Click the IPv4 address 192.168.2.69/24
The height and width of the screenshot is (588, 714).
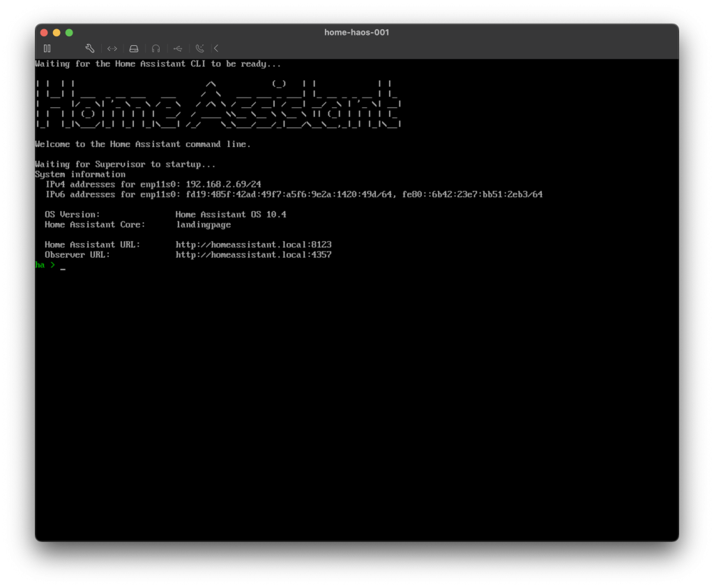[x=223, y=185]
